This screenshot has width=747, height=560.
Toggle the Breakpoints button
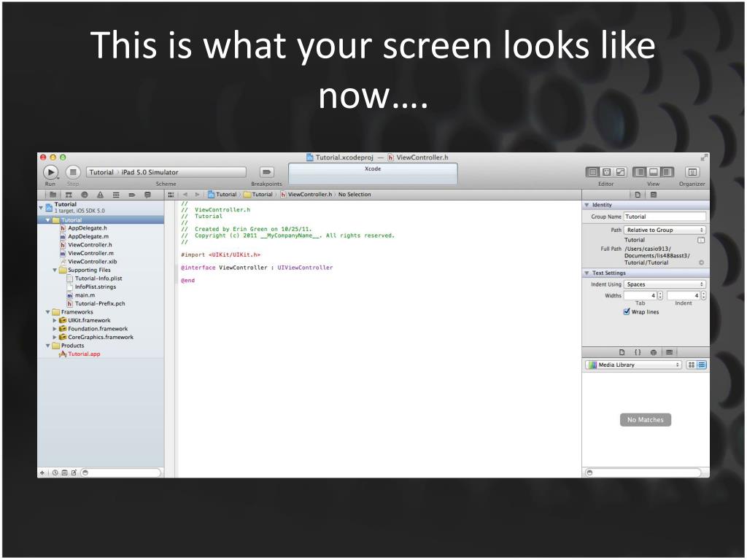pyautogui.click(x=267, y=172)
